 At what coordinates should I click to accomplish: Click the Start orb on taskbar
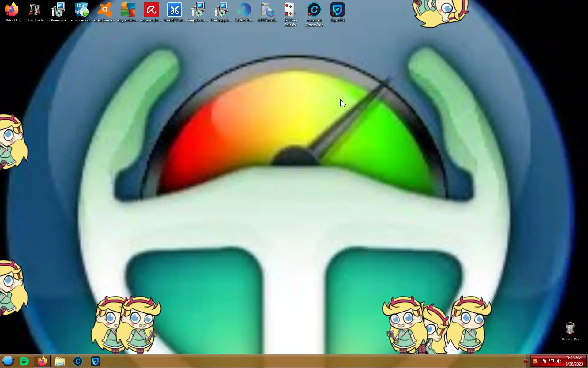[x=8, y=361]
